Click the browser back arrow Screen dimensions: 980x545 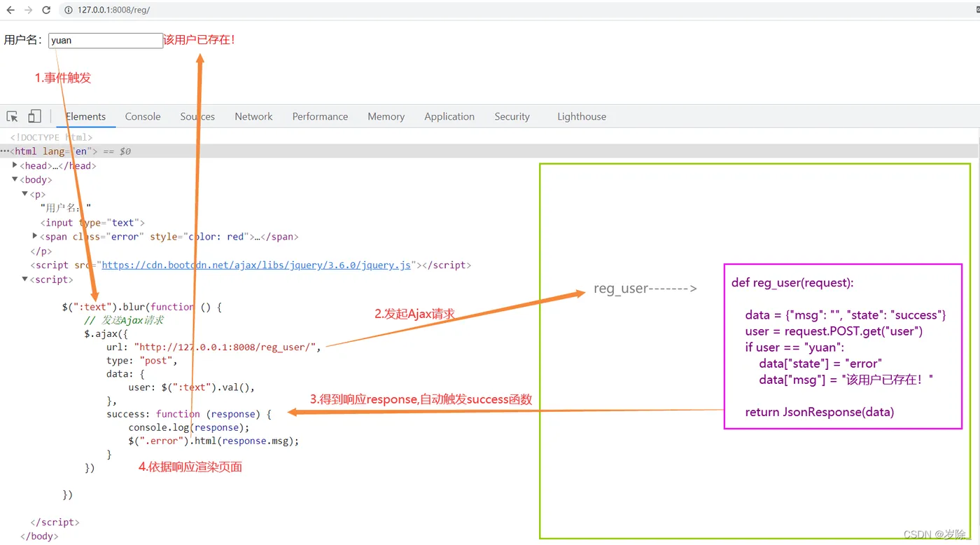coord(10,11)
